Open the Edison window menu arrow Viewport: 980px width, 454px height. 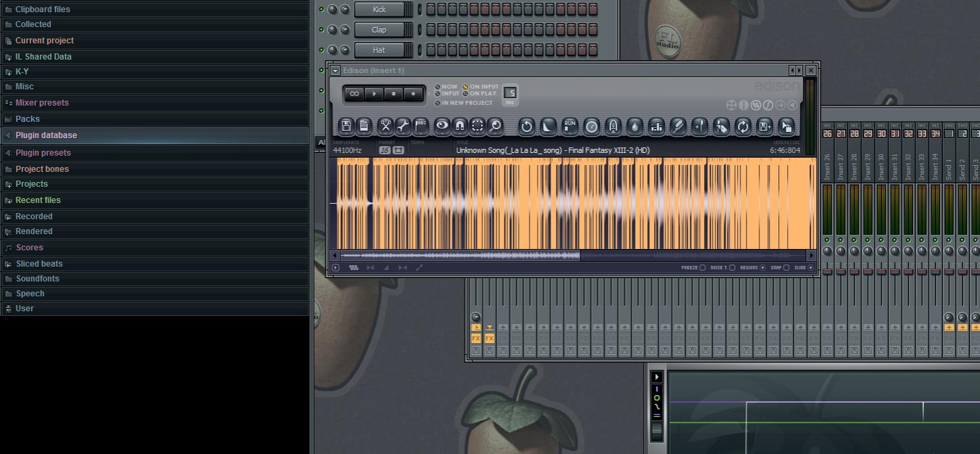335,70
